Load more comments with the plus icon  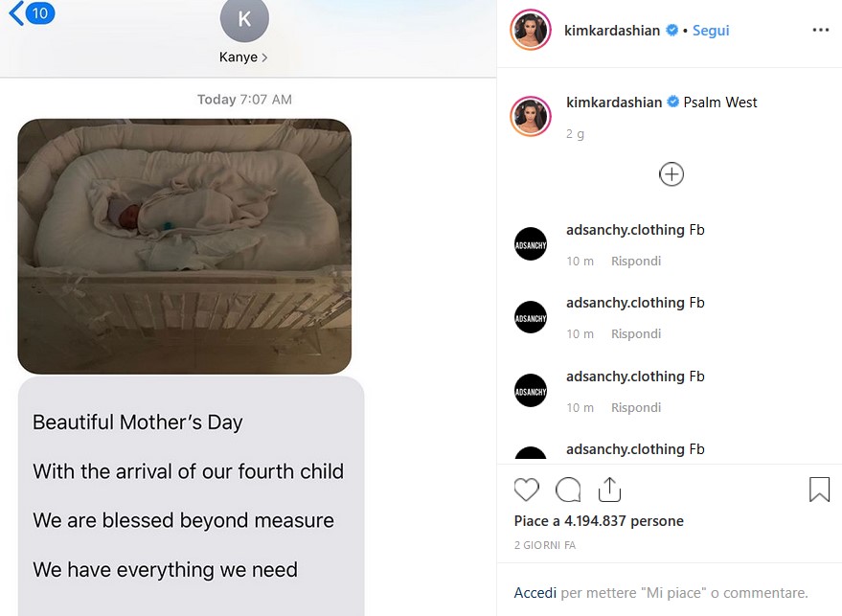671,174
